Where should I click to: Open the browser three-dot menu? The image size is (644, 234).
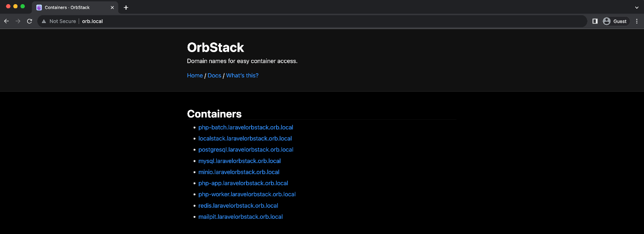pos(637,21)
